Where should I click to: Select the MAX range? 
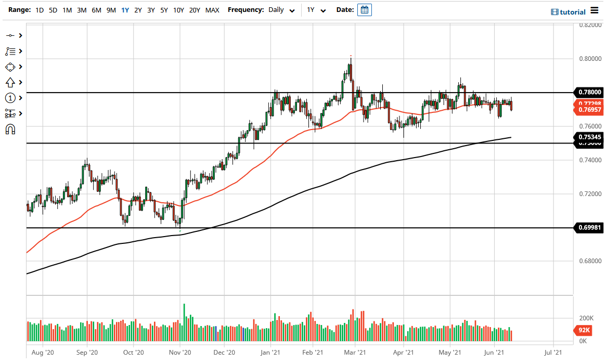[212, 10]
